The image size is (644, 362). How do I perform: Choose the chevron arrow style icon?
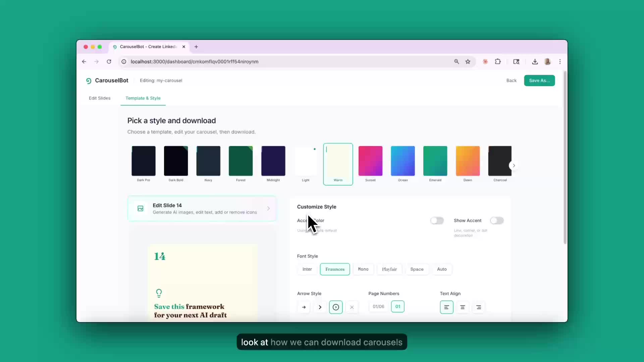[x=320, y=307]
